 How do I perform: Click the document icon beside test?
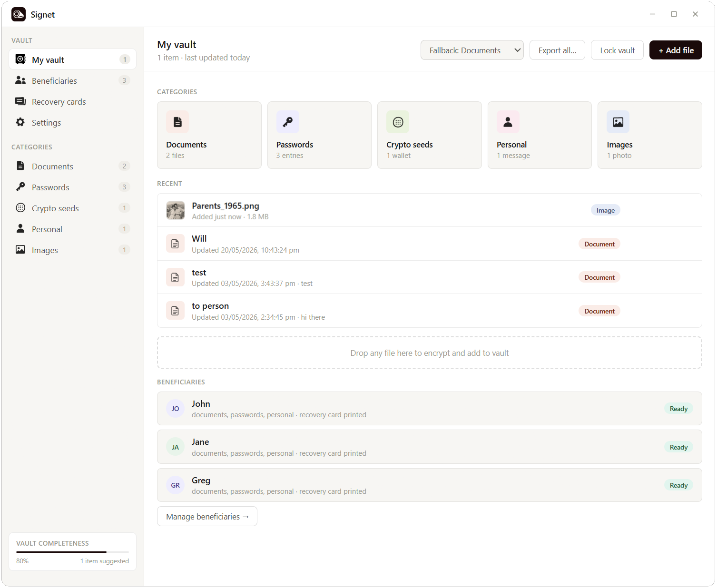pos(175,277)
